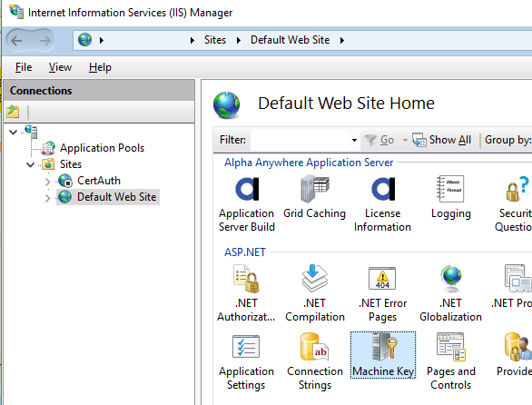
Task: Open the dropdown next to Go
Action: tap(405, 140)
